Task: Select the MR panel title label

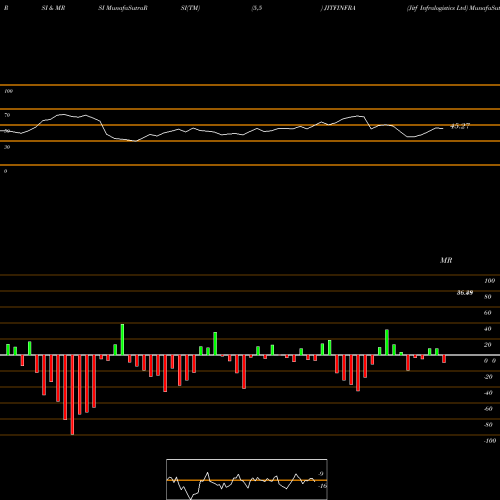Action: coord(446,260)
